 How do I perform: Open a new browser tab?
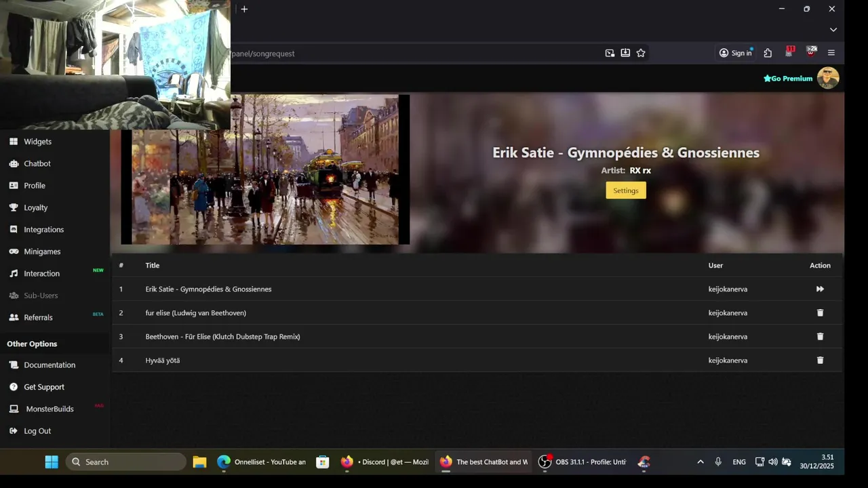pos(244,9)
